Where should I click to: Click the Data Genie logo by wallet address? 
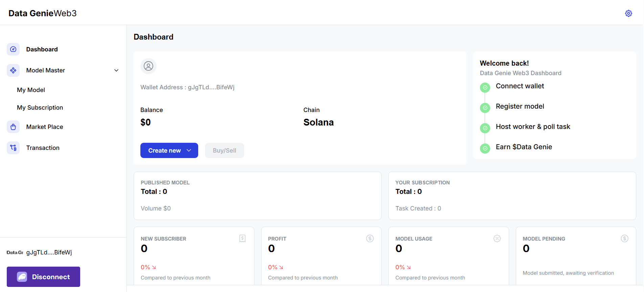pyautogui.click(x=15, y=252)
